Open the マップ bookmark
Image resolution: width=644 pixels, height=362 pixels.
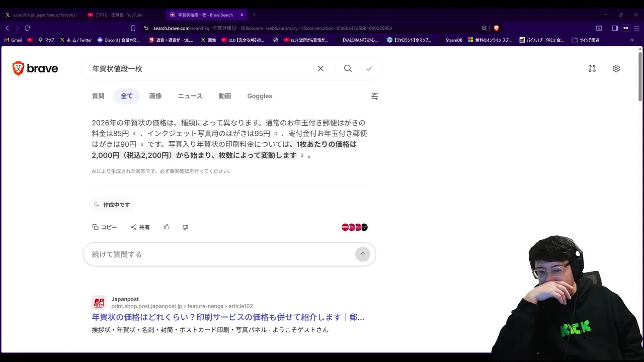pos(46,40)
